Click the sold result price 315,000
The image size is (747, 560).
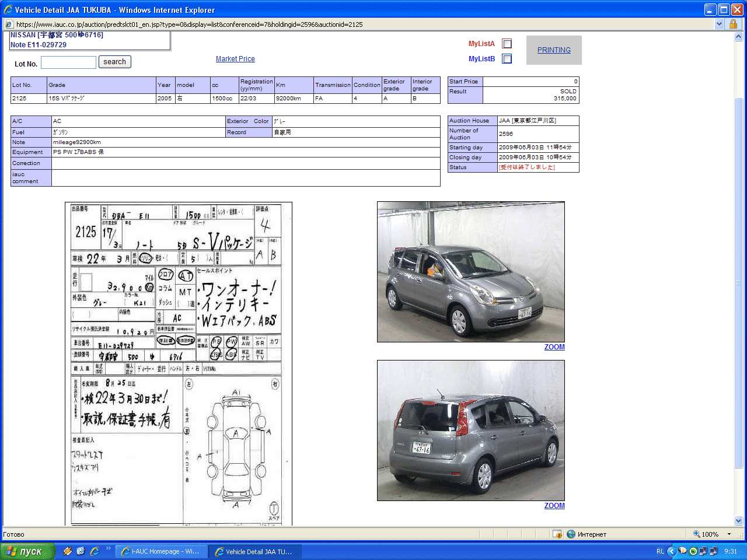point(565,99)
